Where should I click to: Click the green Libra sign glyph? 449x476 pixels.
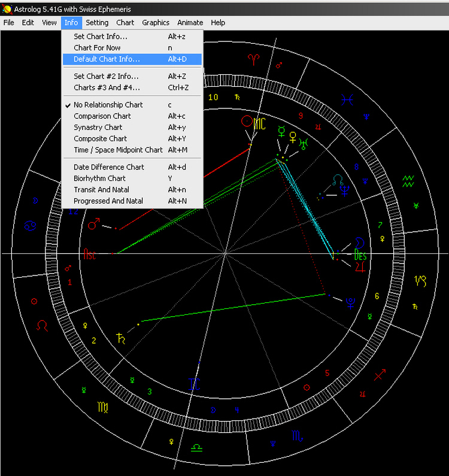coord(196,447)
